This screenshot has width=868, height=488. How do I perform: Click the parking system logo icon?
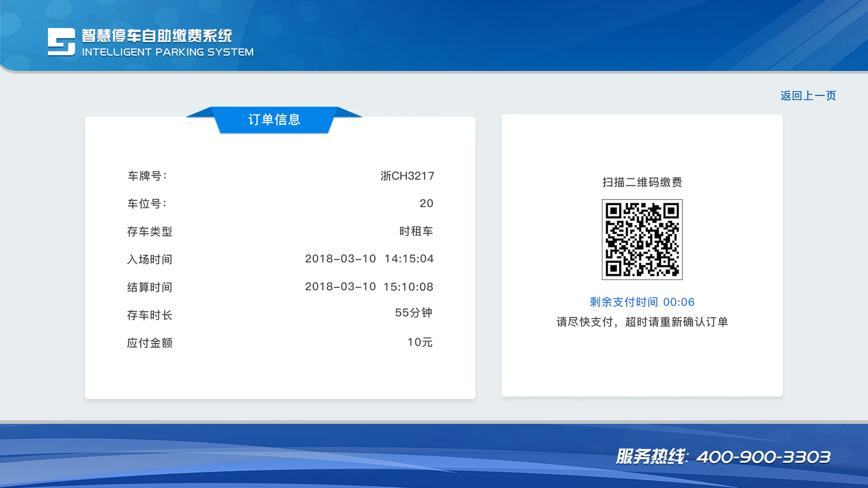(x=61, y=42)
